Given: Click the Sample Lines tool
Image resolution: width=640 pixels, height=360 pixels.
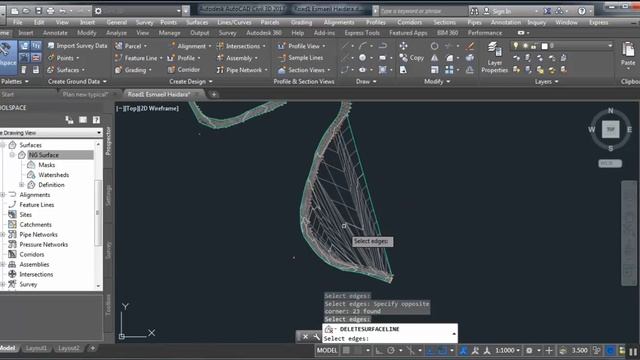Looking at the screenshot, I should tap(300, 58).
